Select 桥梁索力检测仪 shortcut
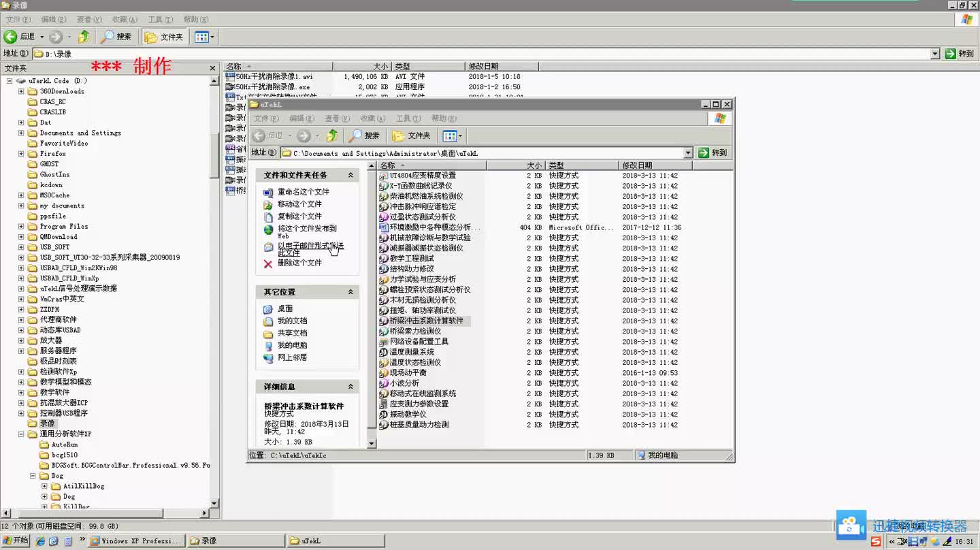 click(x=410, y=331)
